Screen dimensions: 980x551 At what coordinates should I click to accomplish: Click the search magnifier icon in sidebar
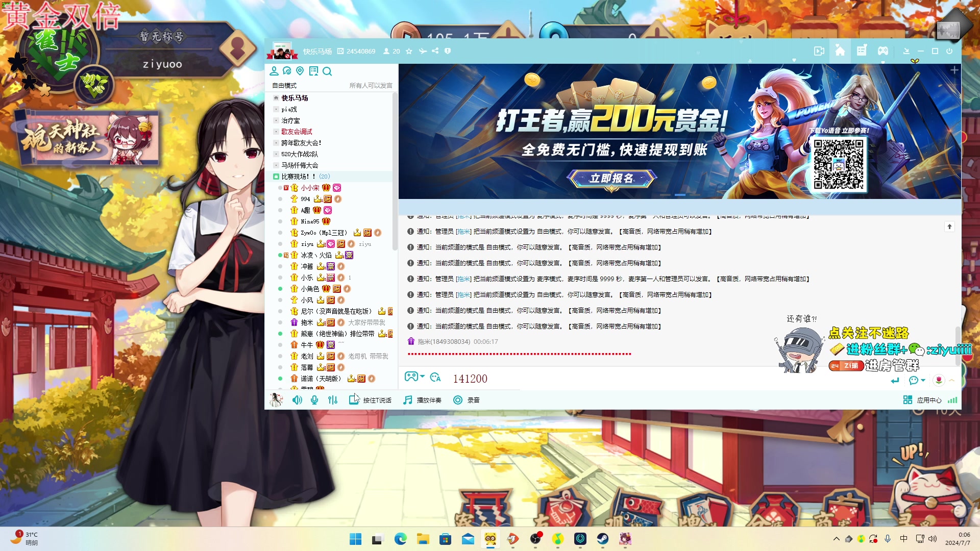[x=327, y=71]
